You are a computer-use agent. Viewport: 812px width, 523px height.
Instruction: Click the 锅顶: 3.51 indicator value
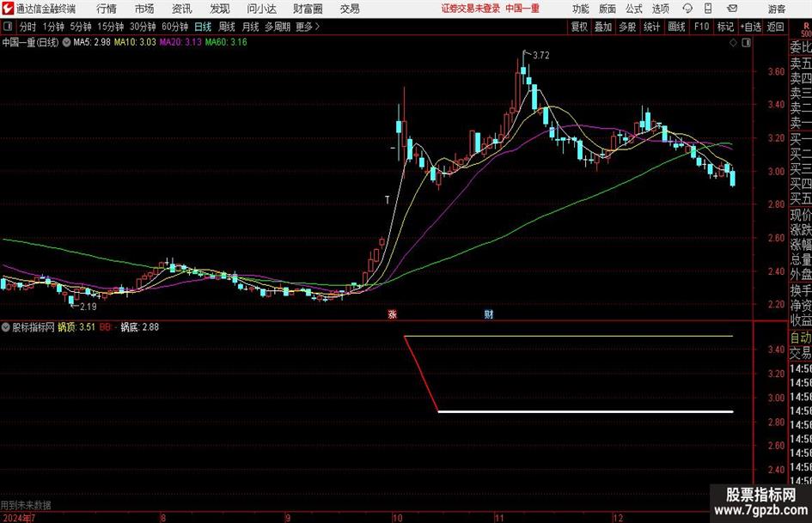pyautogui.click(x=76, y=326)
